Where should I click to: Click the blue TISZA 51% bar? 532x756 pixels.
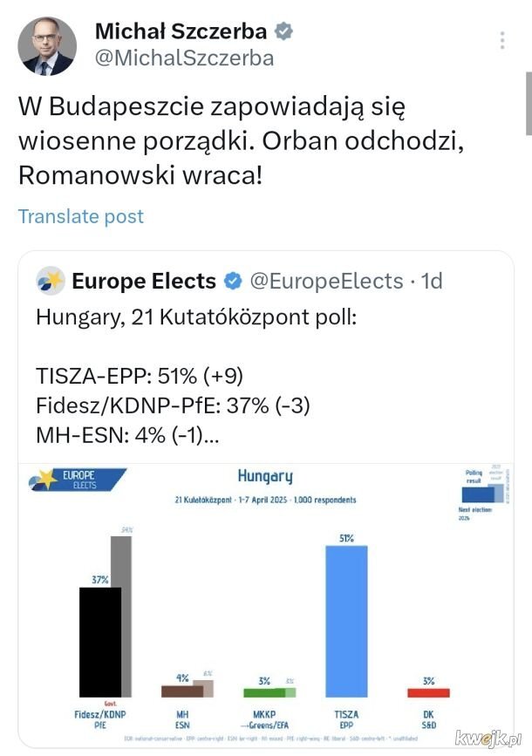click(346, 621)
